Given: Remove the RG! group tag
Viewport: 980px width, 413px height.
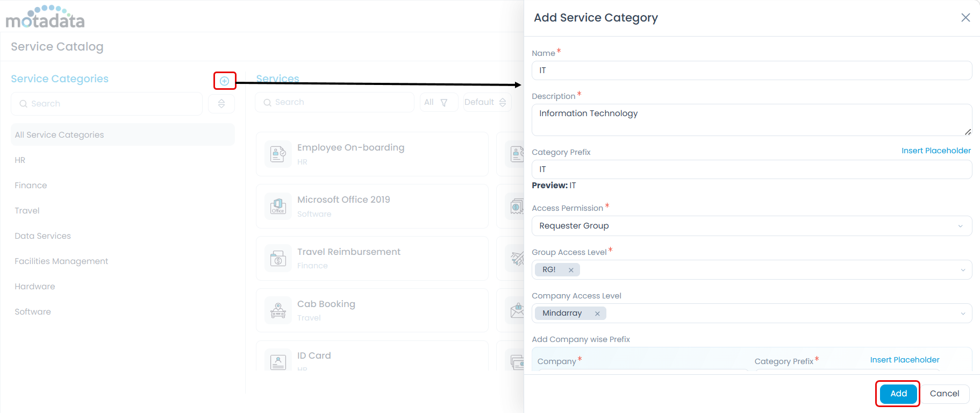Looking at the screenshot, I should (x=571, y=270).
